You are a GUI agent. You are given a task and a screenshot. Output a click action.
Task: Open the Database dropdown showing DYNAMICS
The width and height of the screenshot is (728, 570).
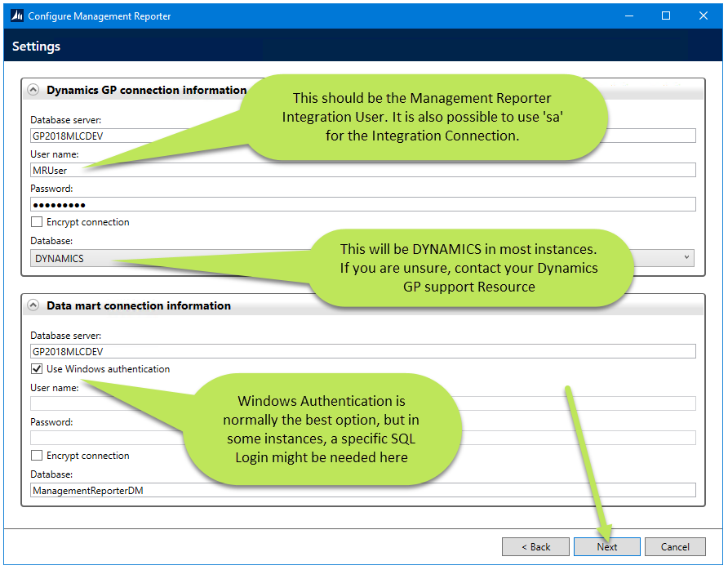pos(688,257)
